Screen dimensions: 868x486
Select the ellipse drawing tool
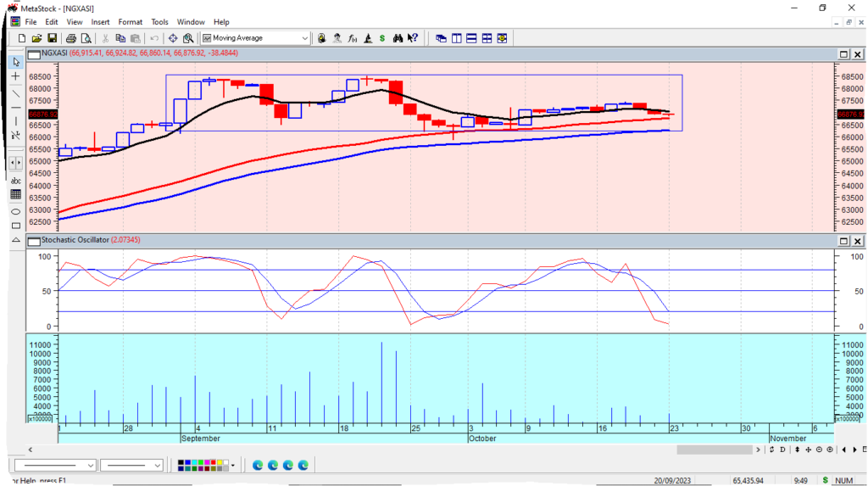click(x=15, y=210)
